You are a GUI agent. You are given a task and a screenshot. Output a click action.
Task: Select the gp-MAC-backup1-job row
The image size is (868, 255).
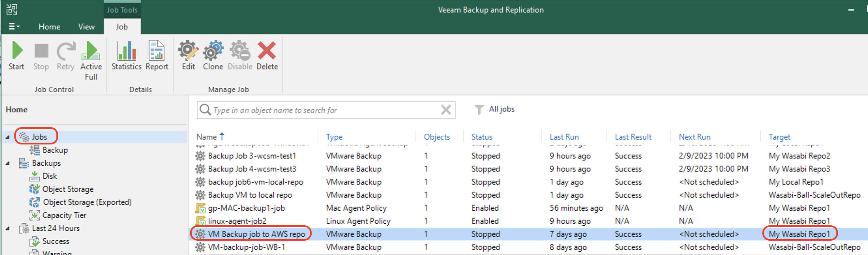[528, 208]
